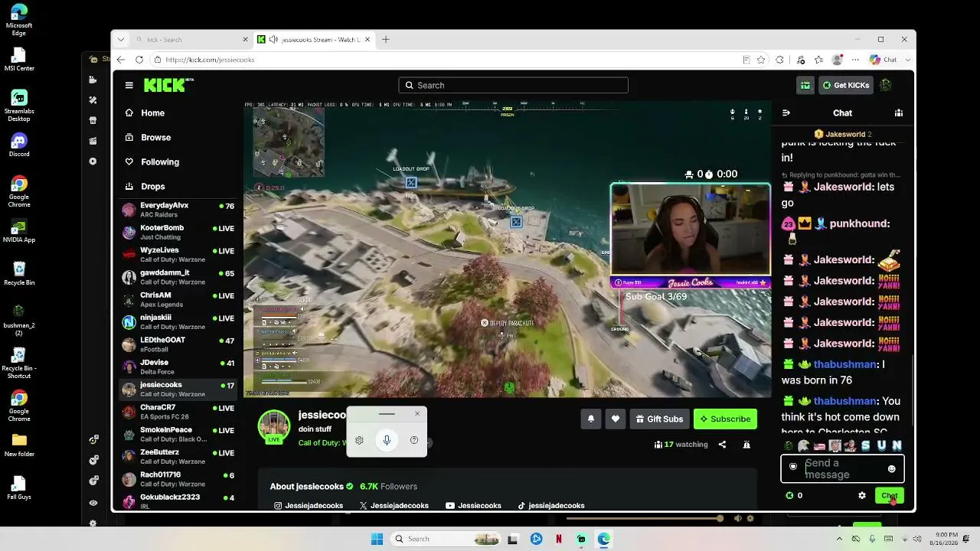Open a new browser tab
Viewport: 980px width, 551px height.
pos(386,40)
